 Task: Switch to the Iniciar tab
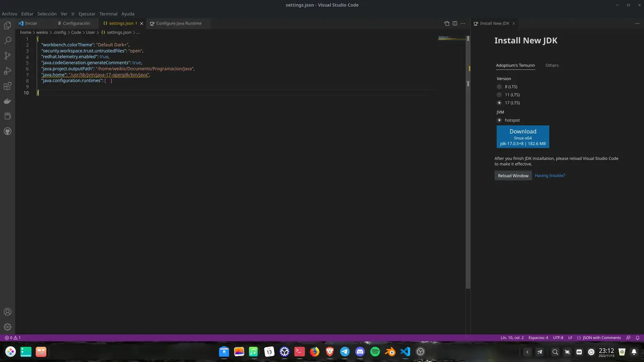tap(31, 23)
